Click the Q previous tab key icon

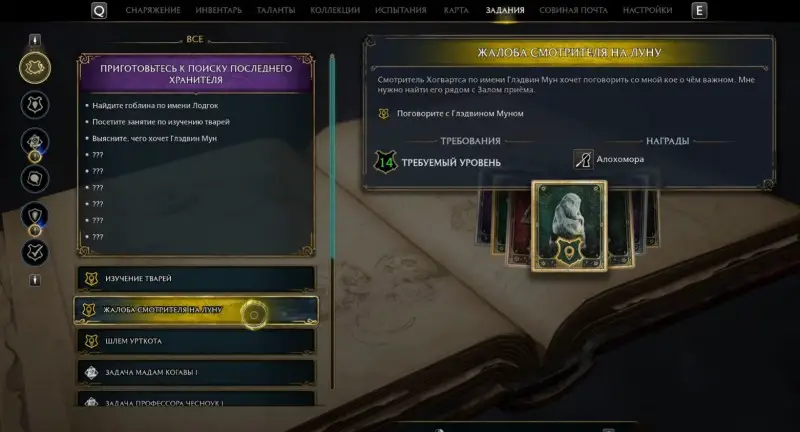(x=99, y=10)
